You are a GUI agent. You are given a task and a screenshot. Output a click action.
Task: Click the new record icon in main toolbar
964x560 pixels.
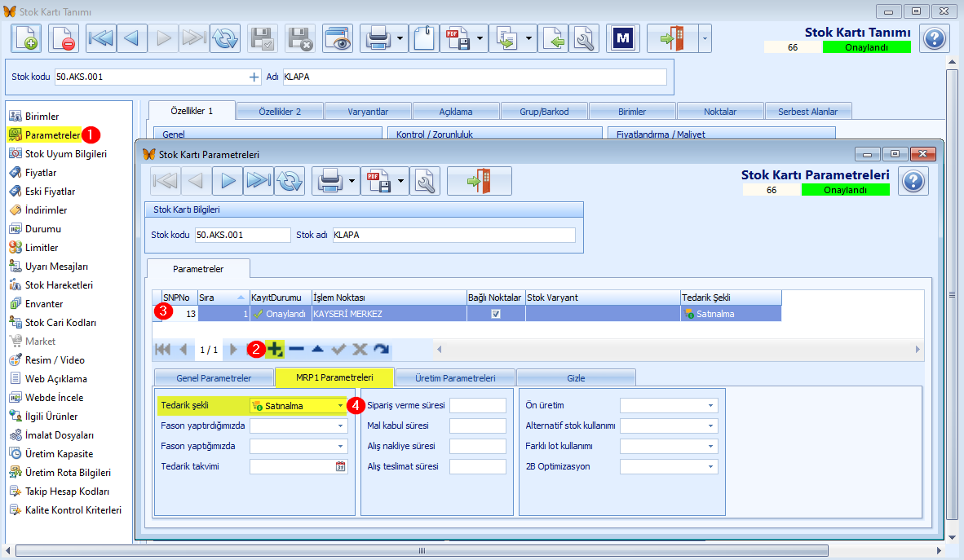26,39
